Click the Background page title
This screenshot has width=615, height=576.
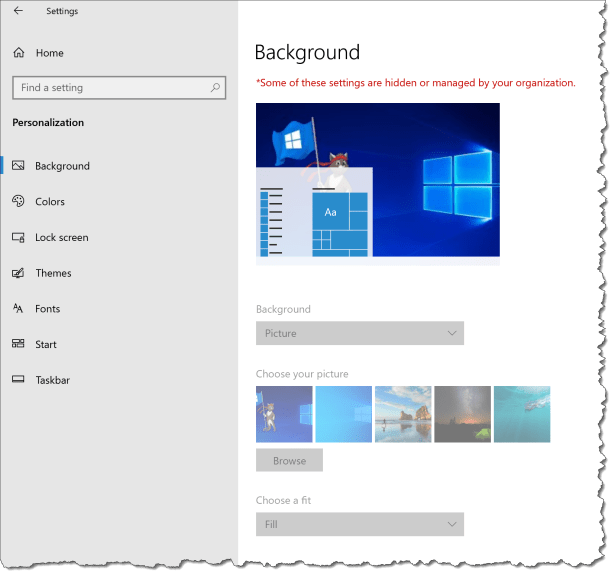(x=307, y=53)
